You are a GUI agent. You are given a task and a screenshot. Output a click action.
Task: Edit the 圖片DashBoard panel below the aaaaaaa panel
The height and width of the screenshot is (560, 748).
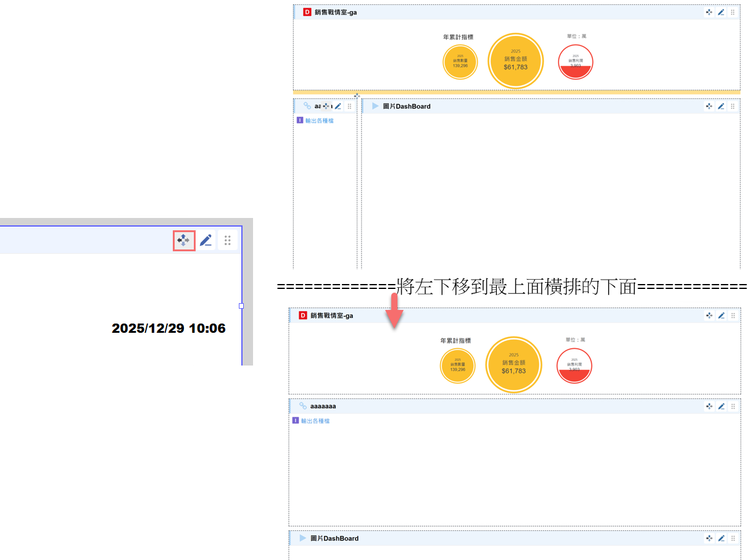pyautogui.click(x=721, y=538)
